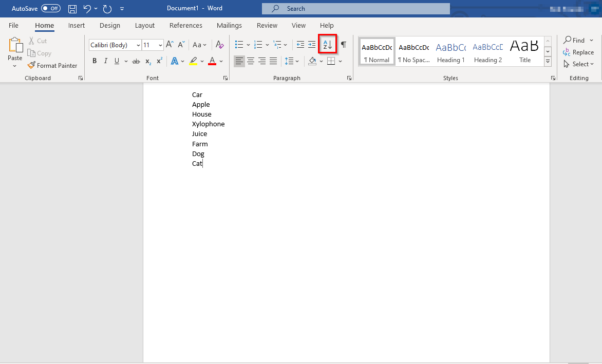Toggle Show/Hide paragraph marks
Image resolution: width=602 pixels, height=364 pixels.
(344, 45)
